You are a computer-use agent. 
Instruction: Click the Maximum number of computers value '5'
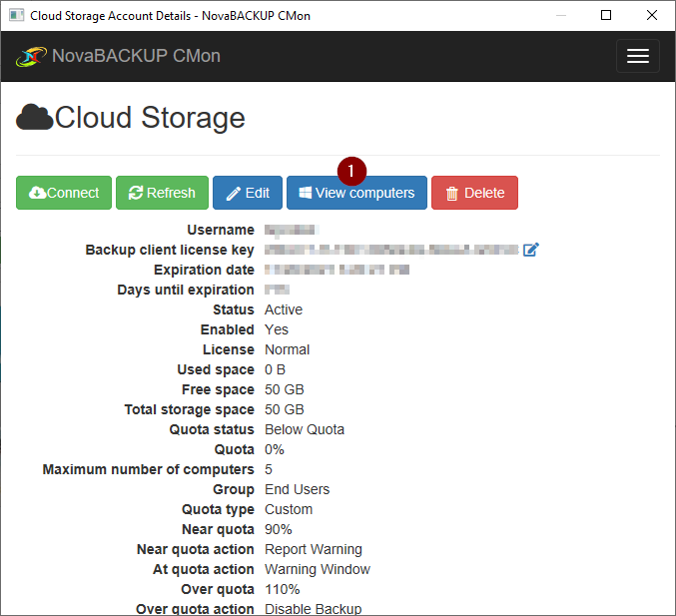click(x=269, y=469)
